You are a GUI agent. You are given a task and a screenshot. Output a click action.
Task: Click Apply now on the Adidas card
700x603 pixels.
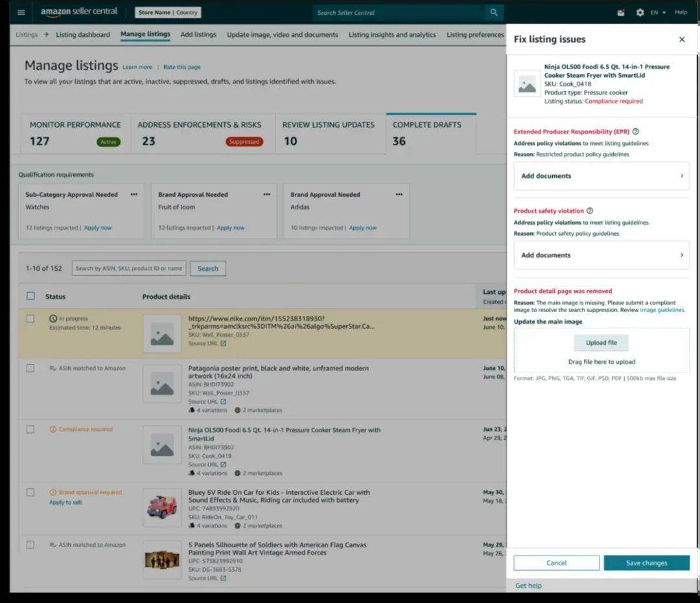[363, 228]
